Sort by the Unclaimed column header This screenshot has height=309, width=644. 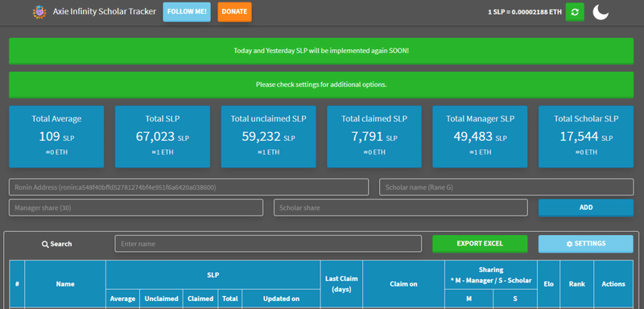click(162, 299)
